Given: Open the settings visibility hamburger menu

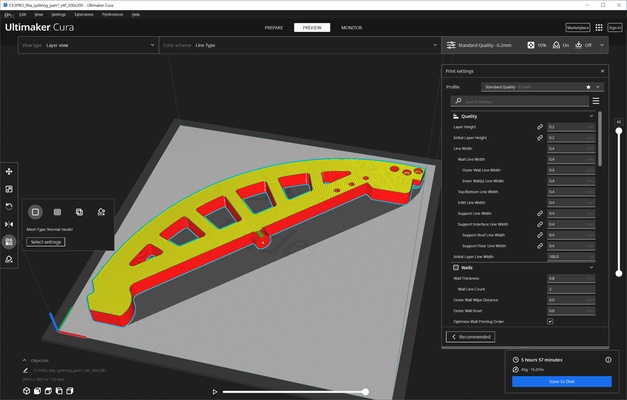Looking at the screenshot, I should [x=596, y=101].
